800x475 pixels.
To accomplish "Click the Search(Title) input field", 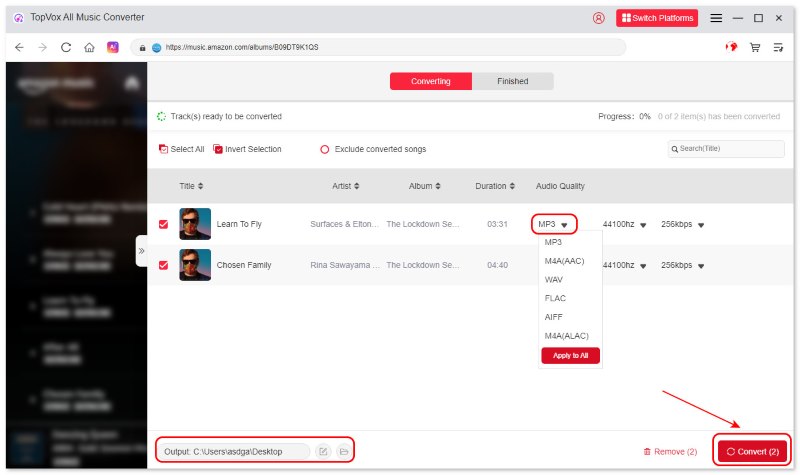I will tap(726, 149).
